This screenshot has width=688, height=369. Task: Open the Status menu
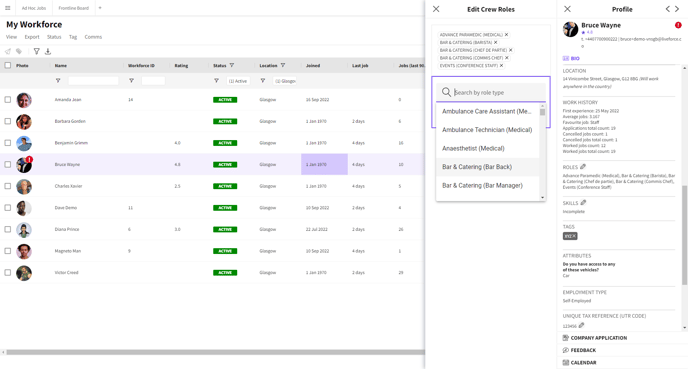tap(54, 37)
